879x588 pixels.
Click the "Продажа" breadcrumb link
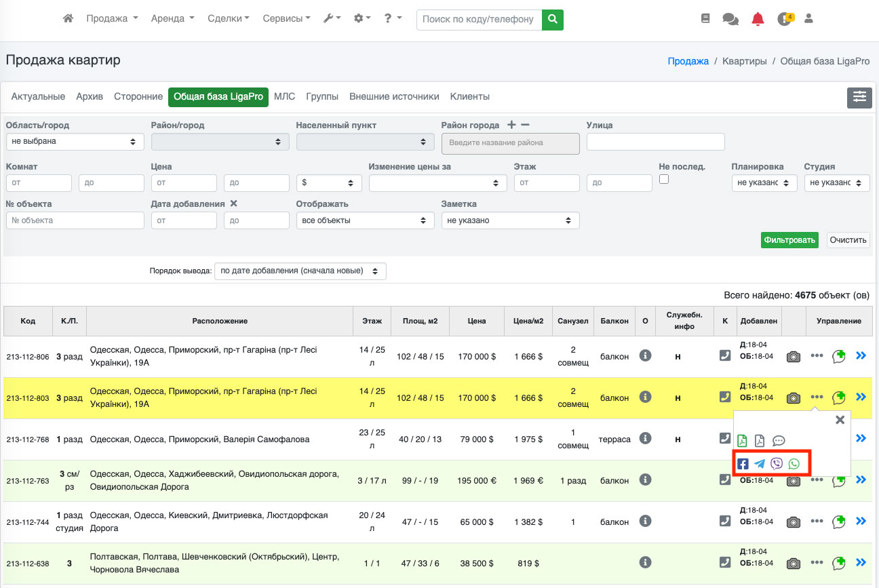[688, 61]
